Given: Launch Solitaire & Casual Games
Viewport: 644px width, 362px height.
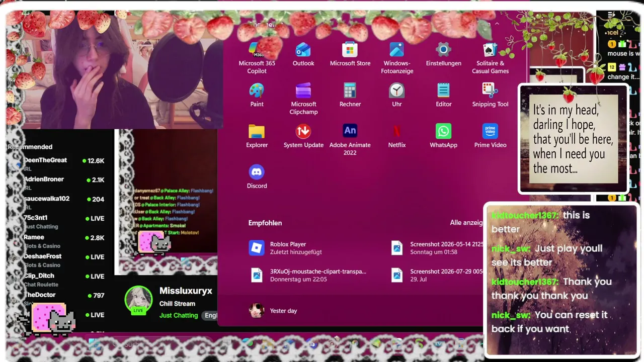Looking at the screenshot, I should [x=490, y=58].
